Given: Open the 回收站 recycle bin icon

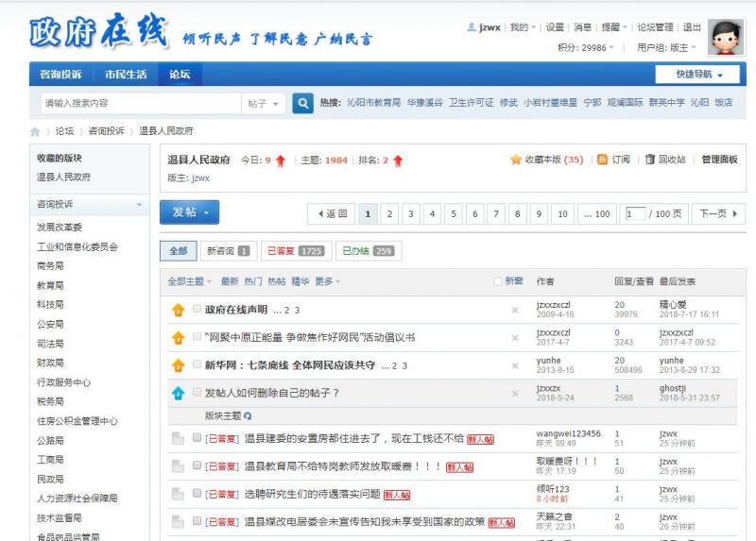Looking at the screenshot, I should (650, 160).
